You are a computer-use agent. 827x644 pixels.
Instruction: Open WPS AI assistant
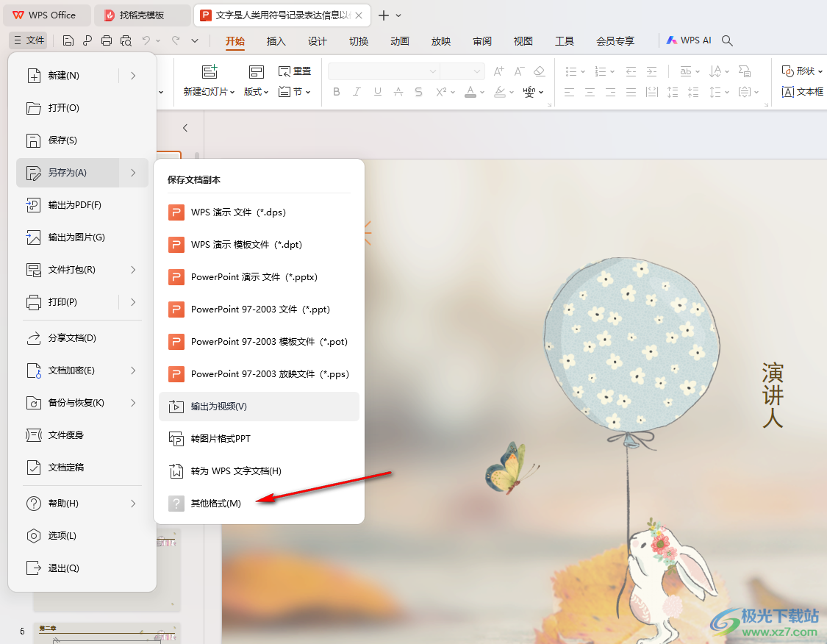(689, 40)
